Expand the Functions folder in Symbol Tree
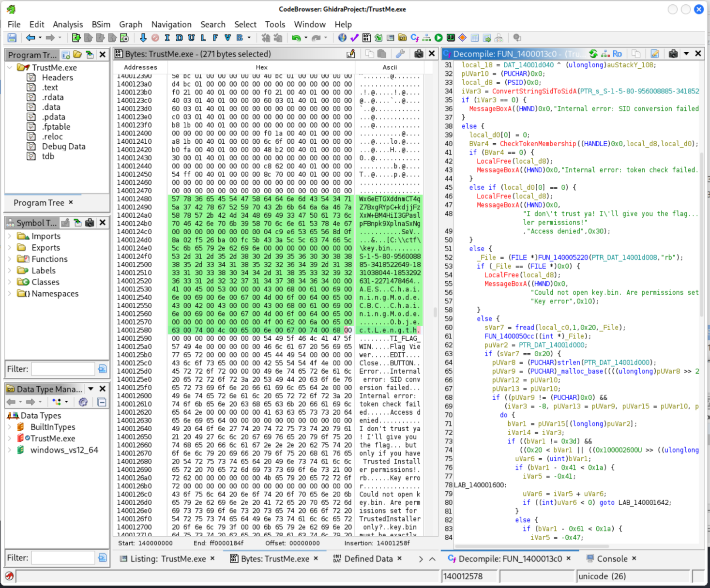This screenshot has height=588, width=710. (10, 259)
